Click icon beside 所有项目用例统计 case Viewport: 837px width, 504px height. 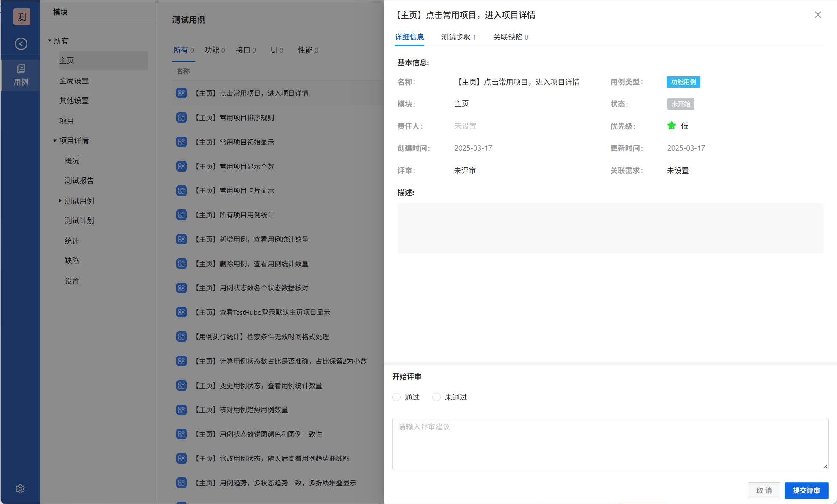[182, 215]
